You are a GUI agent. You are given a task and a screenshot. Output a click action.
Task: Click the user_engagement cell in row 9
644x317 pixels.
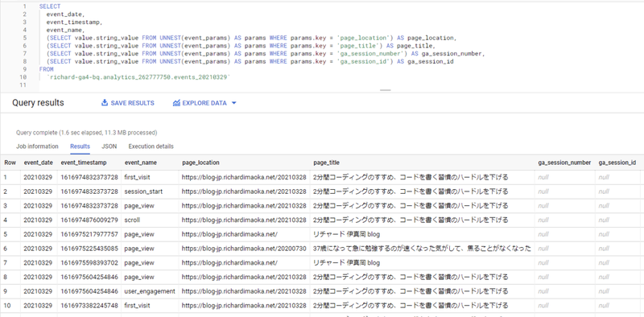pyautogui.click(x=150, y=291)
